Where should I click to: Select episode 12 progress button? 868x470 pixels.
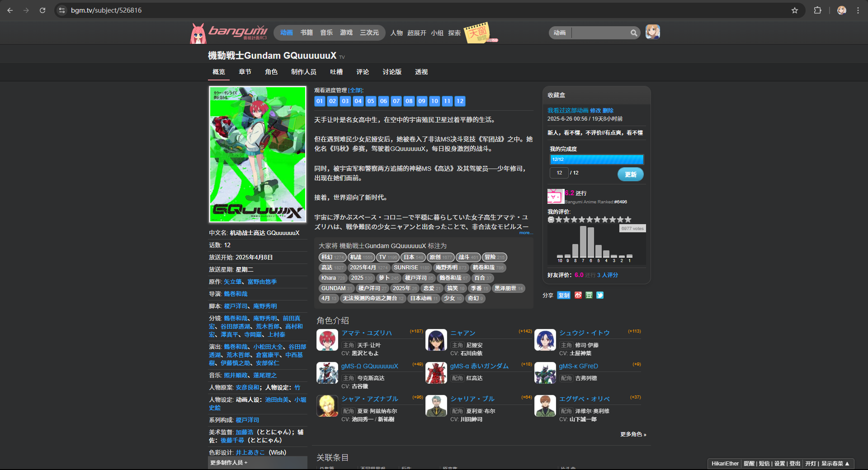(x=460, y=101)
